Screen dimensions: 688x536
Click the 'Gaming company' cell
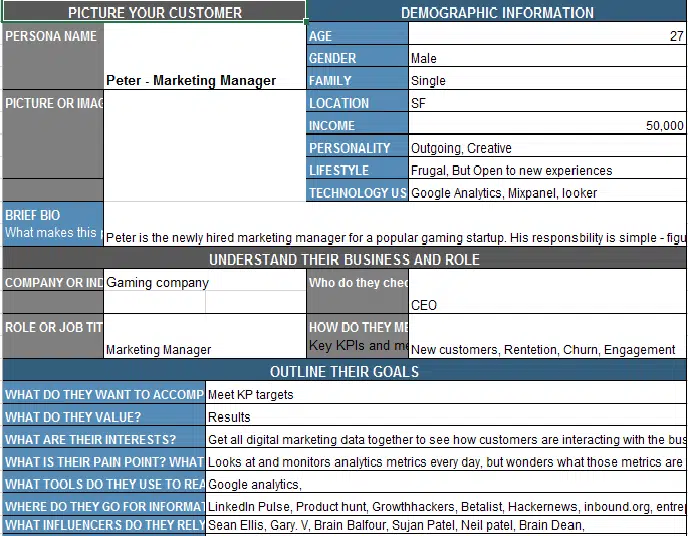point(155,283)
